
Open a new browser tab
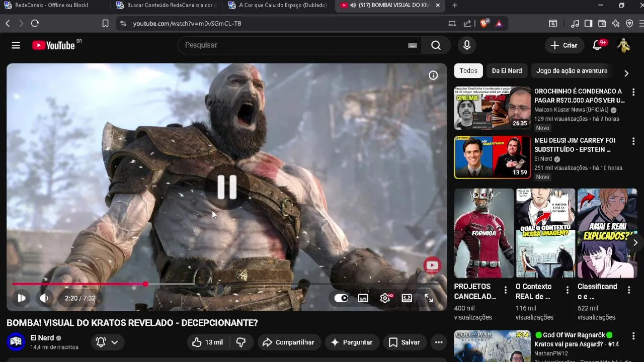[x=455, y=6]
